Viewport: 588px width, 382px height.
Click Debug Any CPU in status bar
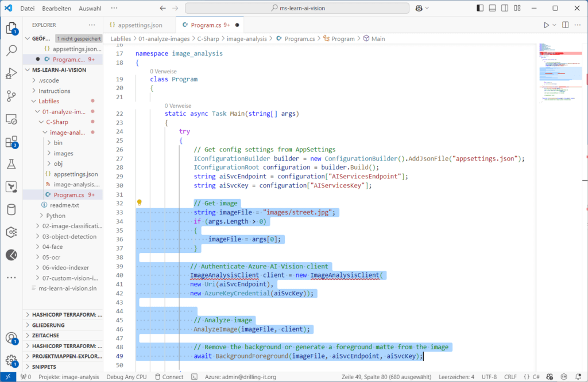[126, 377]
